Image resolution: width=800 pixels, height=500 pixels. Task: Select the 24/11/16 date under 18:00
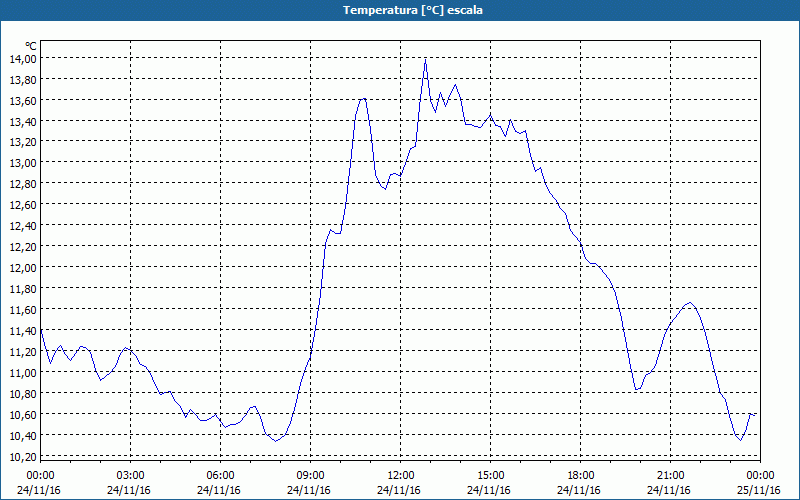point(579,490)
